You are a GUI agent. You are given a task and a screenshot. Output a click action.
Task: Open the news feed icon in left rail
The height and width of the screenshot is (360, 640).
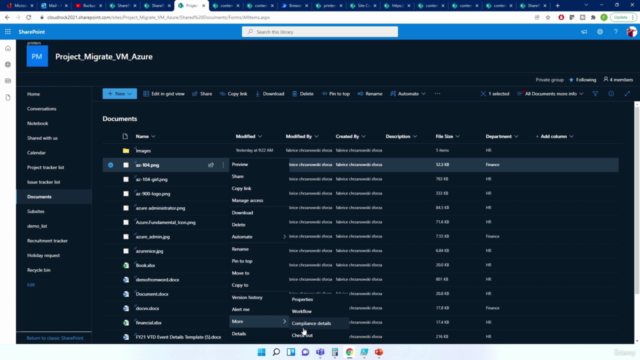(8, 81)
